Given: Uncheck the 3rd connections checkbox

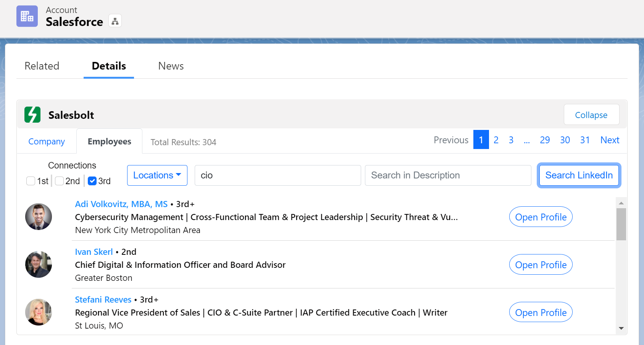Looking at the screenshot, I should coord(92,181).
